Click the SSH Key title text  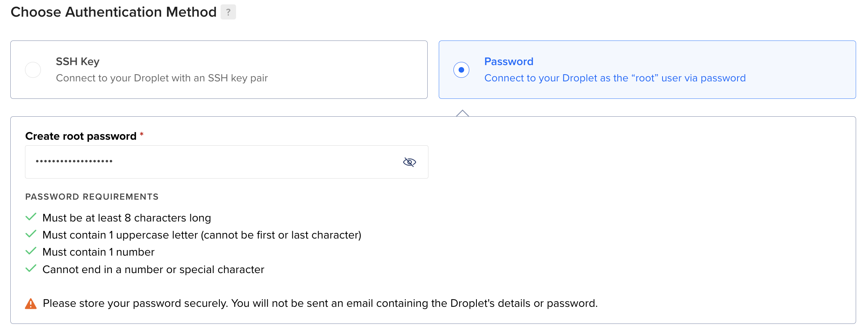[78, 62]
